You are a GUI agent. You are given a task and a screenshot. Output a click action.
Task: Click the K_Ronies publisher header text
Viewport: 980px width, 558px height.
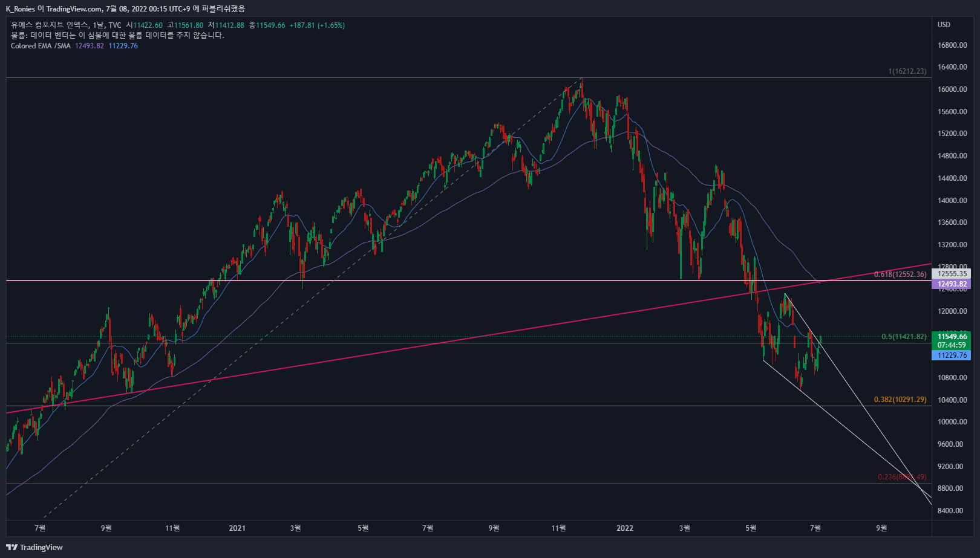pyautogui.click(x=125, y=8)
